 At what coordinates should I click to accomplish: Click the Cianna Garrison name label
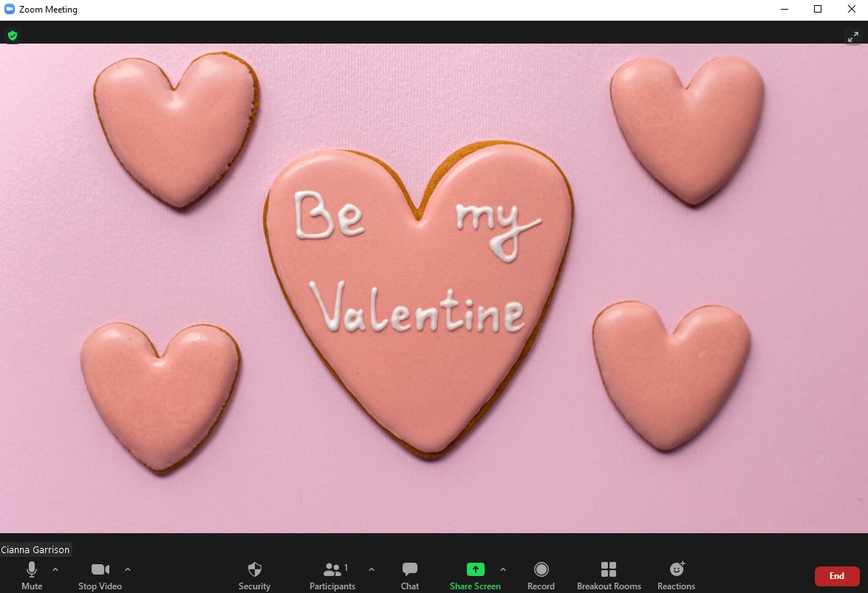point(35,549)
